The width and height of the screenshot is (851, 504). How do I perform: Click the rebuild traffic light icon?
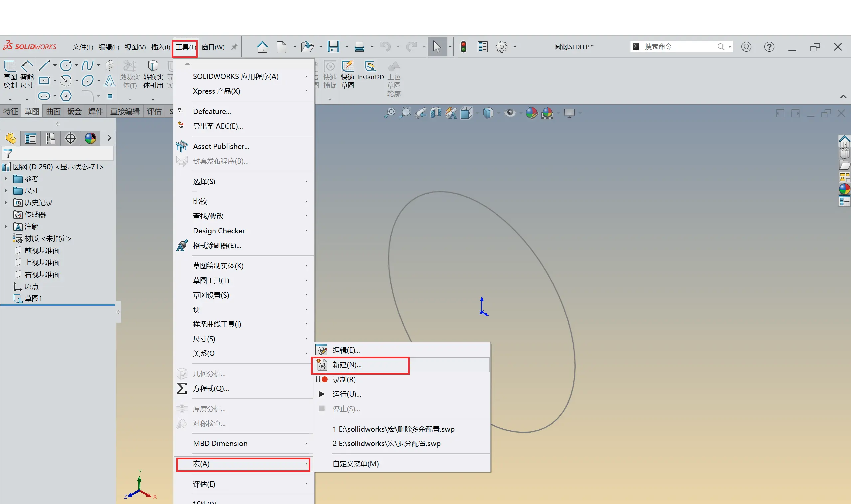coord(463,47)
